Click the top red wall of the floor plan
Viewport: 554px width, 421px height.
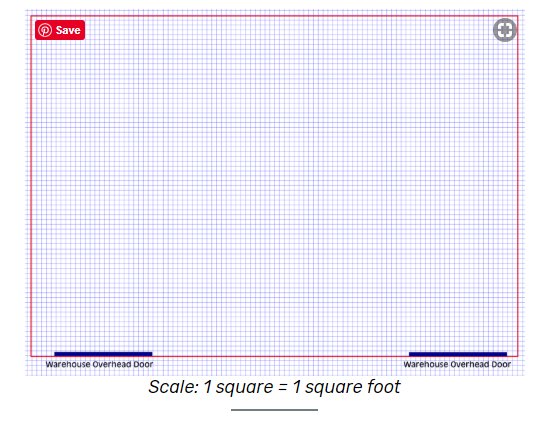[x=274, y=16]
